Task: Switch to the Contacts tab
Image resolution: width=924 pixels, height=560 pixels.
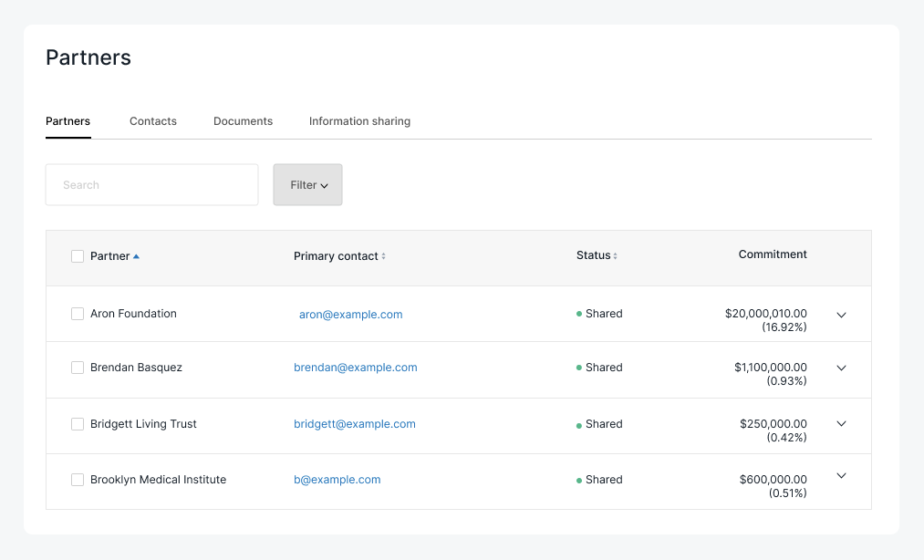Action: 153,121
